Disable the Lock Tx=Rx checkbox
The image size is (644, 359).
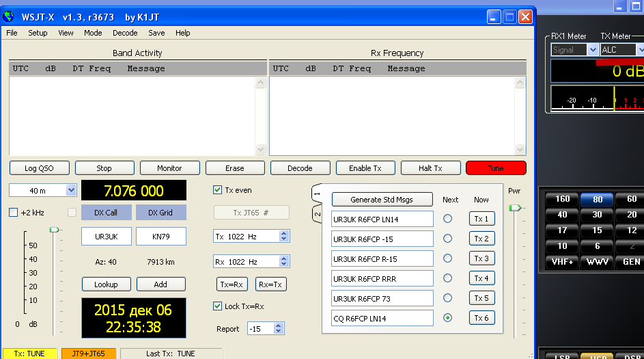pos(218,306)
